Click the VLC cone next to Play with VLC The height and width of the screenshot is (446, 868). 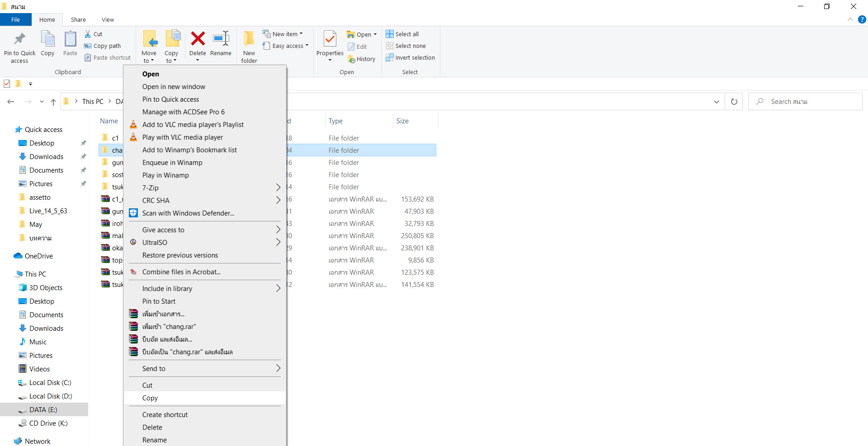click(133, 137)
